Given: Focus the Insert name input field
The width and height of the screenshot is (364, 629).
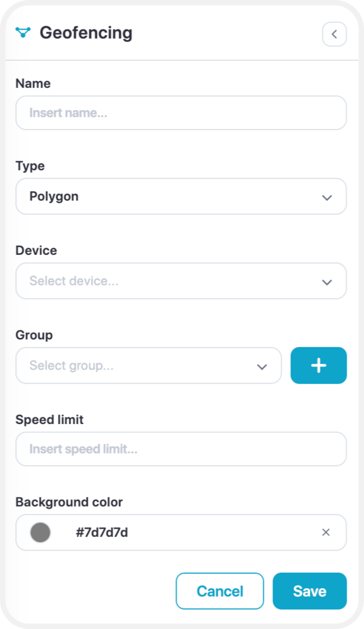Looking at the screenshot, I should coord(181,113).
